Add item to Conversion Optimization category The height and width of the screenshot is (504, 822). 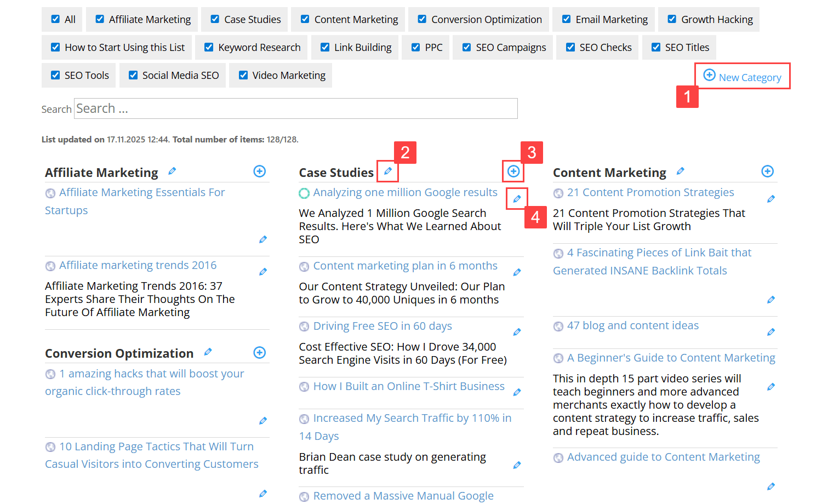click(260, 353)
